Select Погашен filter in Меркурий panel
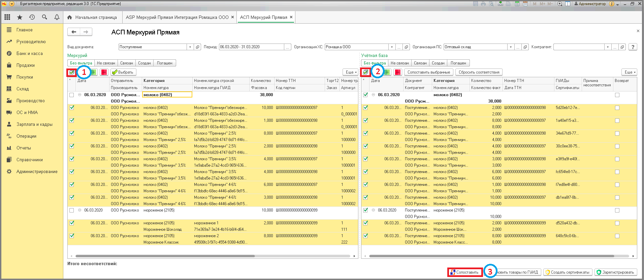The width and height of the screenshot is (644, 280). pyautogui.click(x=165, y=63)
